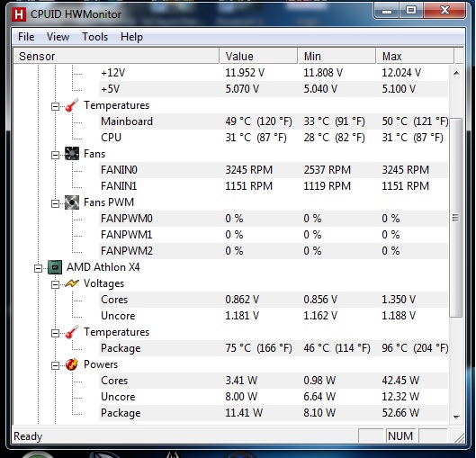Click the Sensor column header
Image resolution: width=476 pixels, height=458 pixels.
coord(116,56)
